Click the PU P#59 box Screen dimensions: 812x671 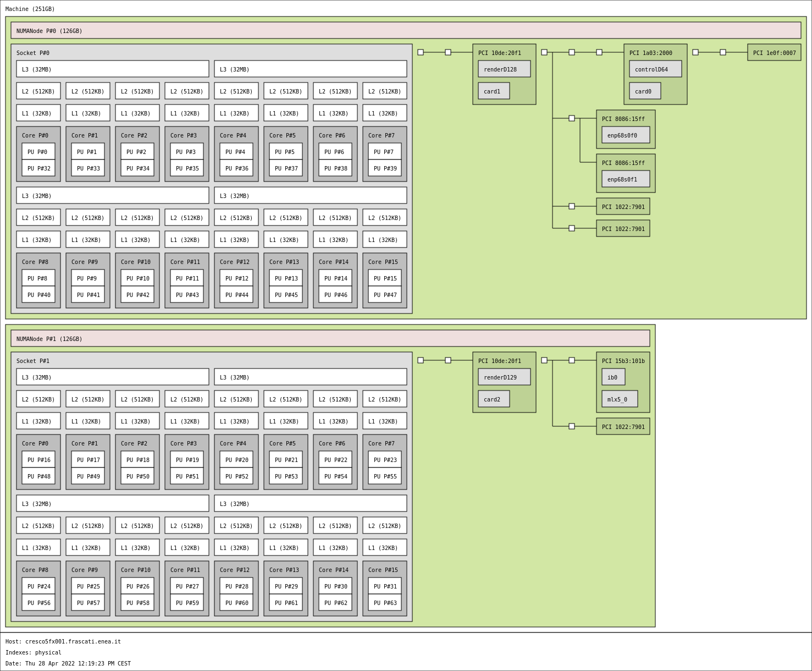[187, 602]
